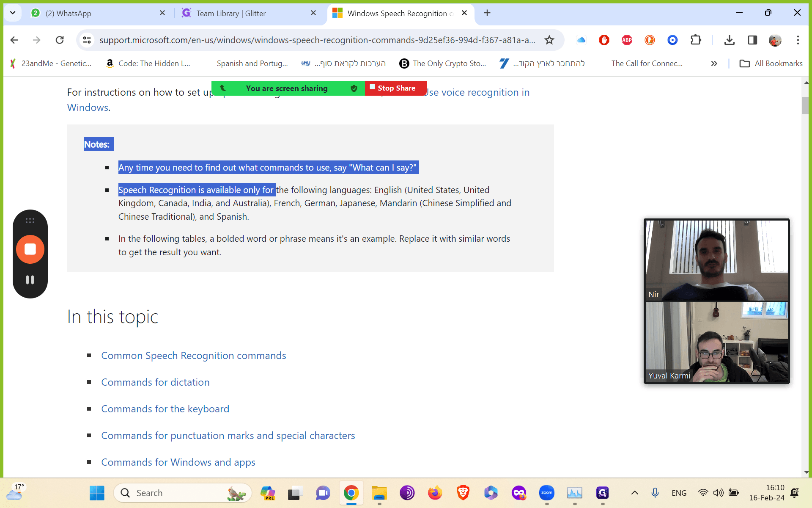The width and height of the screenshot is (812, 508).
Task: Switch the ENG input language
Action: click(679, 493)
